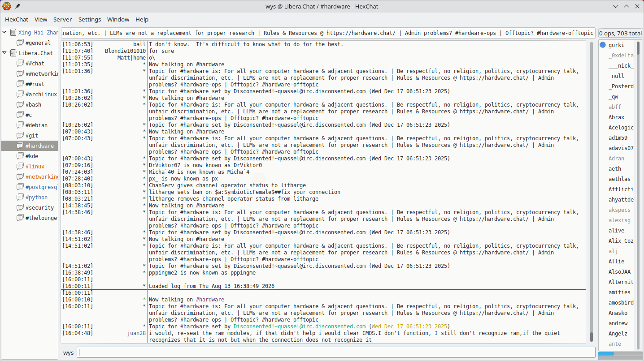Image resolution: width=644 pixels, height=361 pixels.
Task: Open the HexChat menu
Action: click(x=17, y=19)
